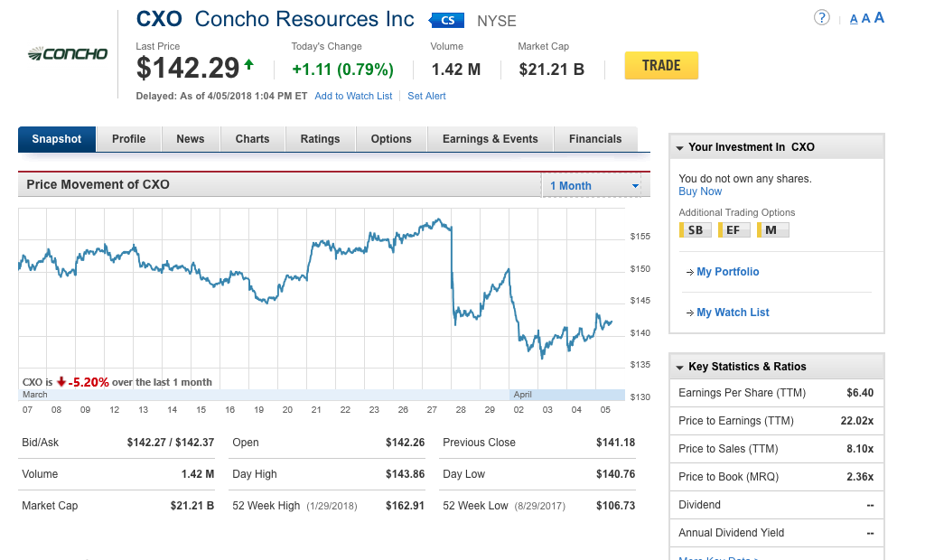Click today's change +1.11 (0.79%)
This screenshot has height=560, width=925.
tap(342, 70)
